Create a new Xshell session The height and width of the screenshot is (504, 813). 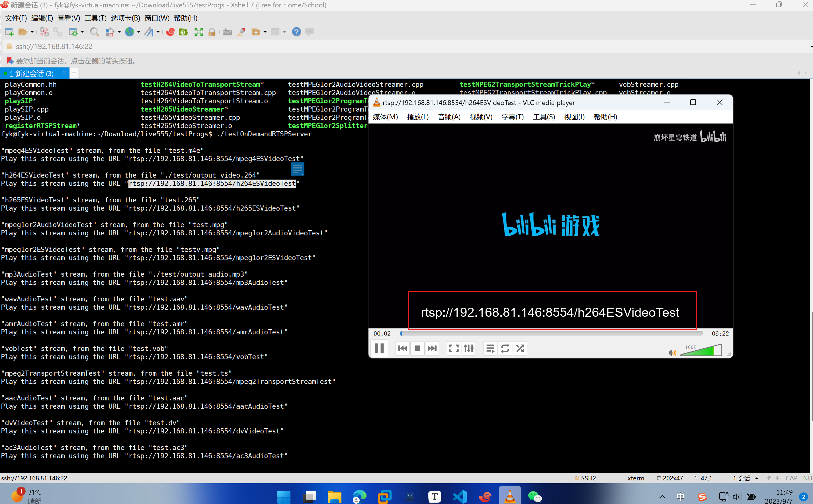click(9, 32)
